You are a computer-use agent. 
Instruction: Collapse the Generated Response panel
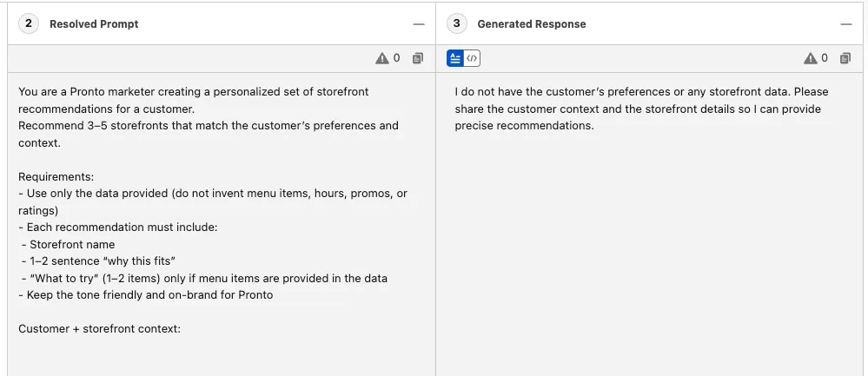point(846,24)
